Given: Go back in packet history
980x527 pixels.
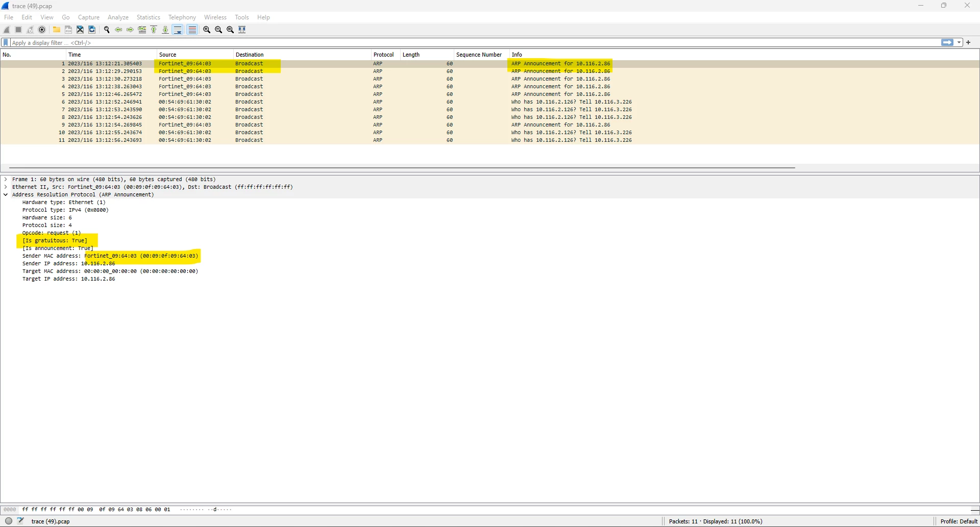Looking at the screenshot, I should (118, 30).
